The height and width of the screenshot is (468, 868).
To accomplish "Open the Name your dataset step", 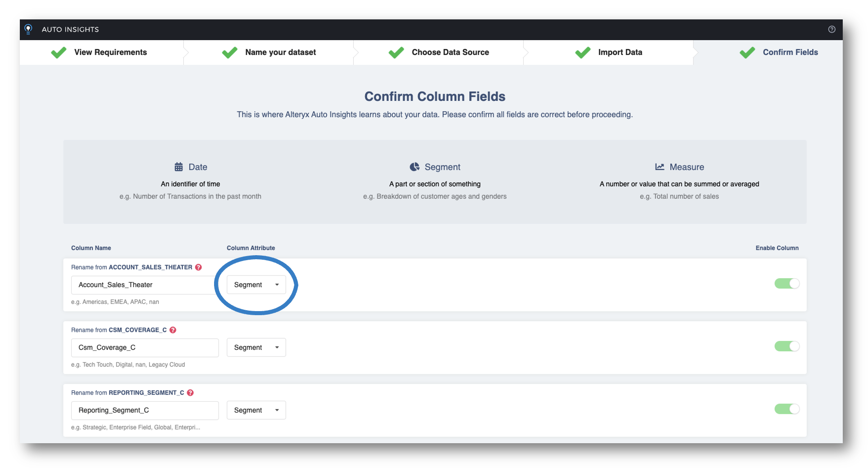I will 280,52.
